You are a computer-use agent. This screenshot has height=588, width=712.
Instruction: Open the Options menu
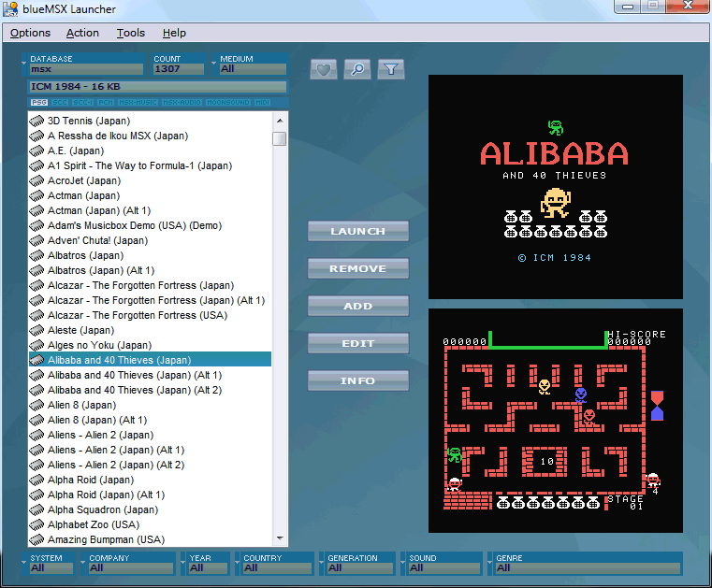30,33
